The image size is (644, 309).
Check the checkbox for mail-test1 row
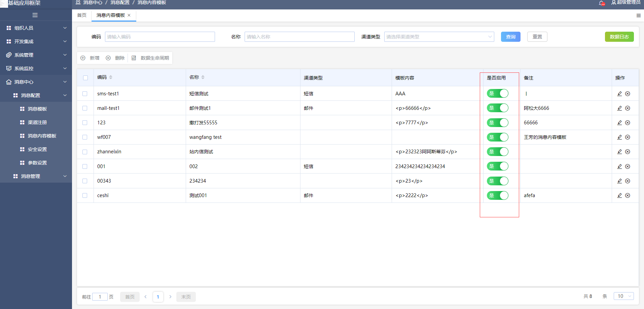85,108
